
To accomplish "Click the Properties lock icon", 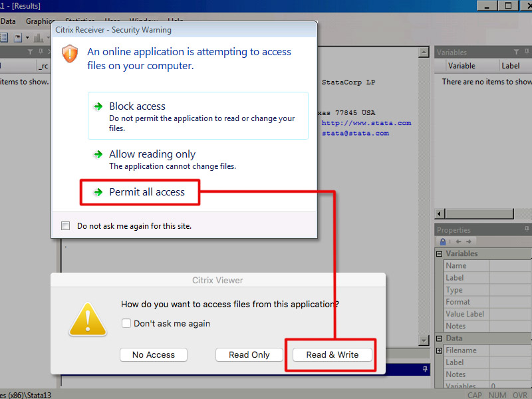I will [x=443, y=241].
